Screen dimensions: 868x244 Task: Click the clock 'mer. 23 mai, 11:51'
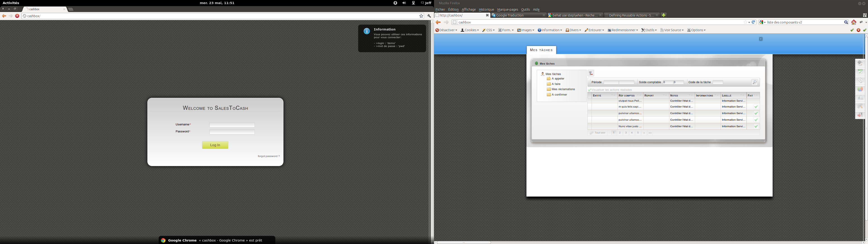pos(217,3)
